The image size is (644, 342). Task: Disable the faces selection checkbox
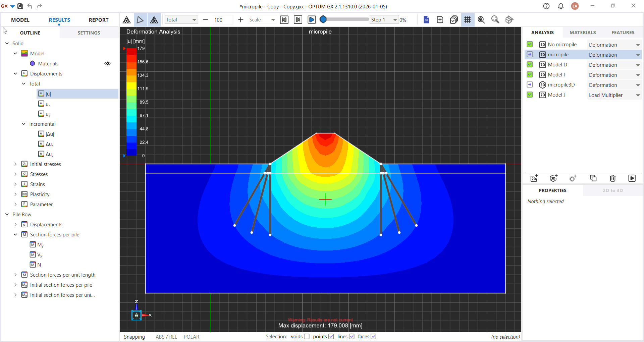point(373,337)
